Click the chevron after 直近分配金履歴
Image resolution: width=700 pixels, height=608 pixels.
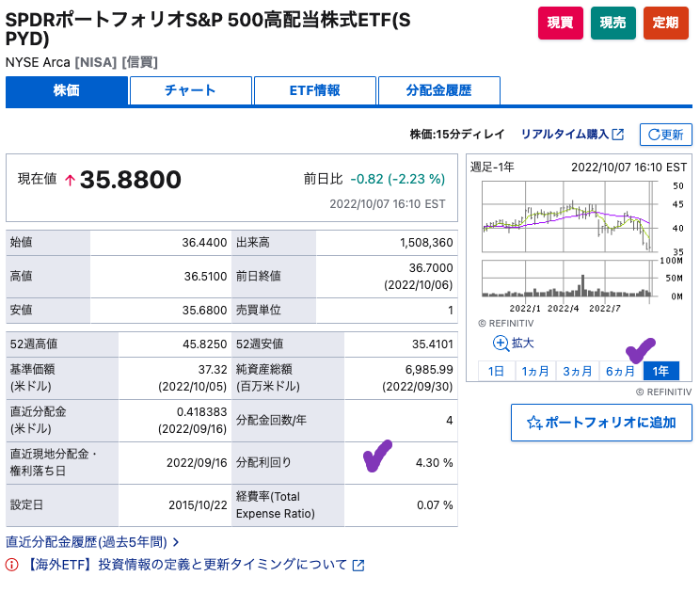[176, 542]
